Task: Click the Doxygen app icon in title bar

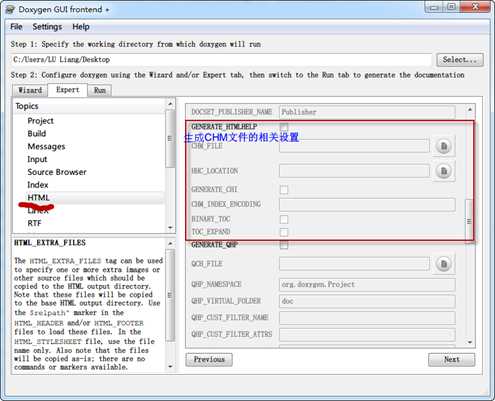Action: (x=10, y=9)
